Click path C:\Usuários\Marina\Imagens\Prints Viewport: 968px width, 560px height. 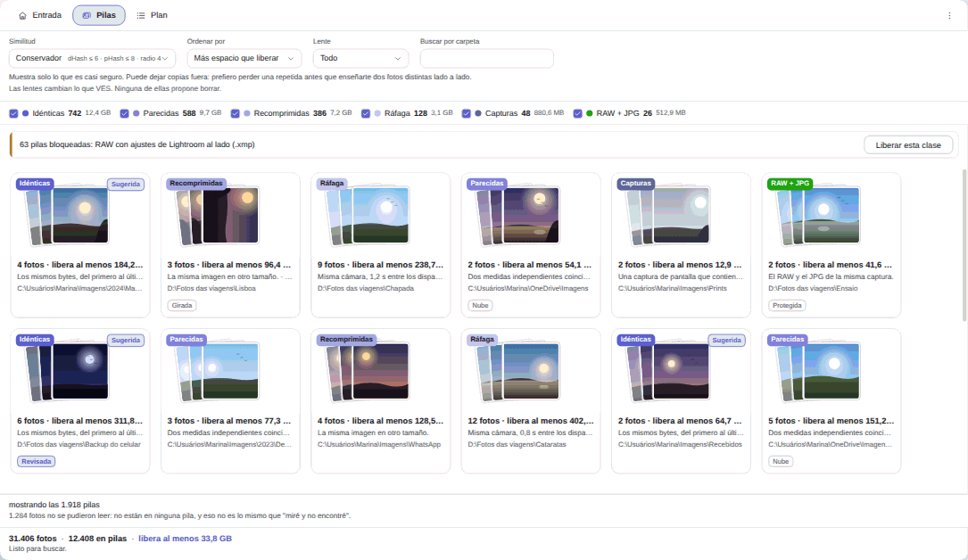(673, 288)
